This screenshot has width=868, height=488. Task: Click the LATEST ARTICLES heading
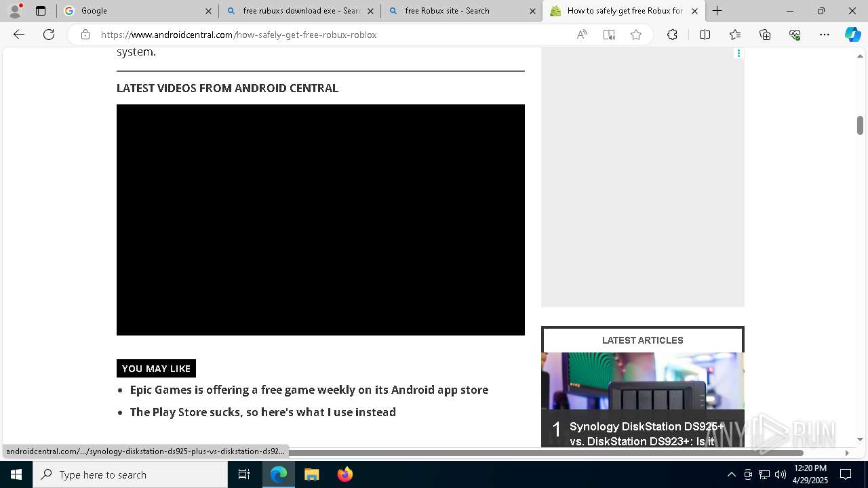point(643,340)
